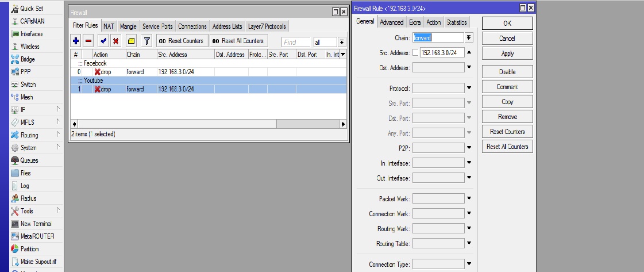Click the Copy button
Image resolution: width=644 pixels, height=272 pixels.
tap(507, 101)
